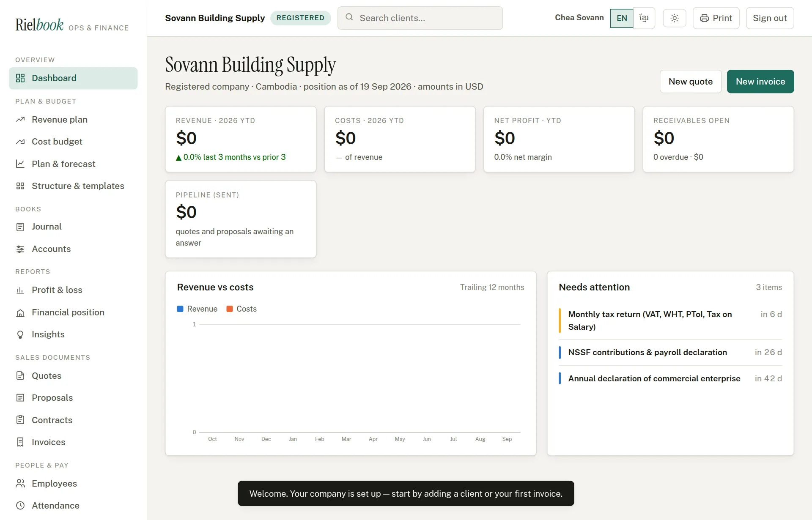The height and width of the screenshot is (520, 812).
Task: Click the Invoices receipt icon
Action: coord(20,442)
